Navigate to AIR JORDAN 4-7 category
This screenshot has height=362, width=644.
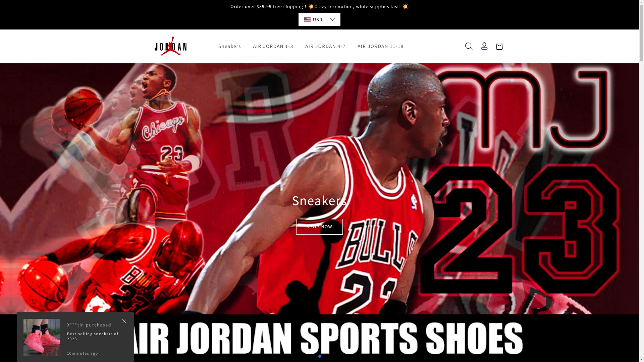[x=325, y=46]
